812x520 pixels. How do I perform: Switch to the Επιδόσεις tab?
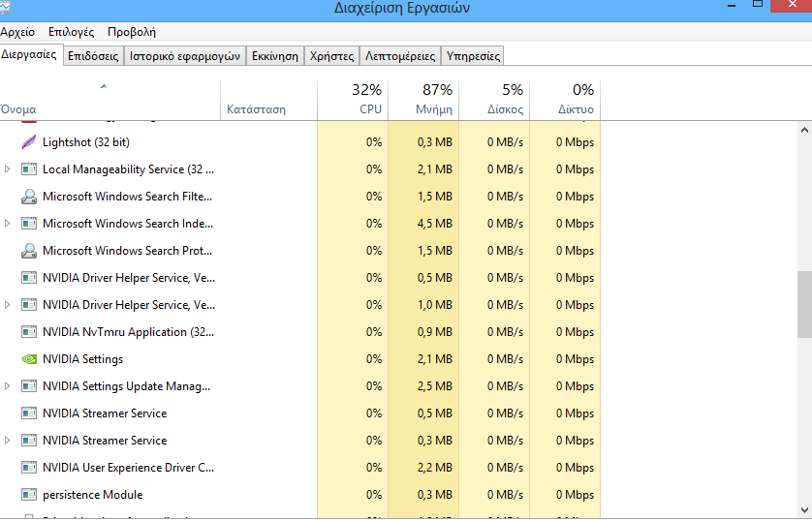93,56
